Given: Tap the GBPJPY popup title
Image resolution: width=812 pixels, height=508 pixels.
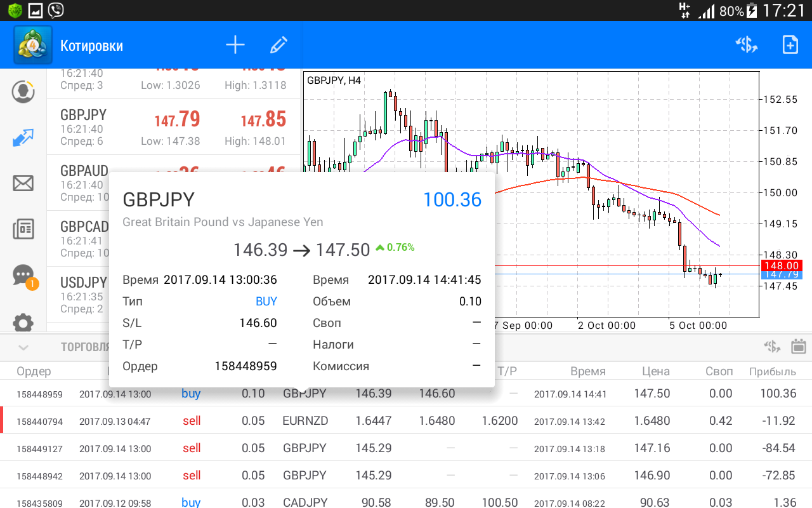Looking at the screenshot, I should tap(159, 199).
